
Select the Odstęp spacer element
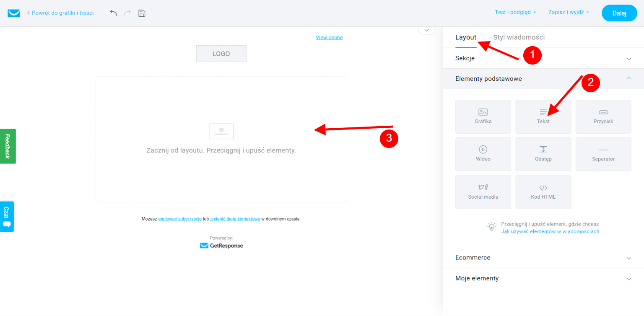[x=543, y=154]
